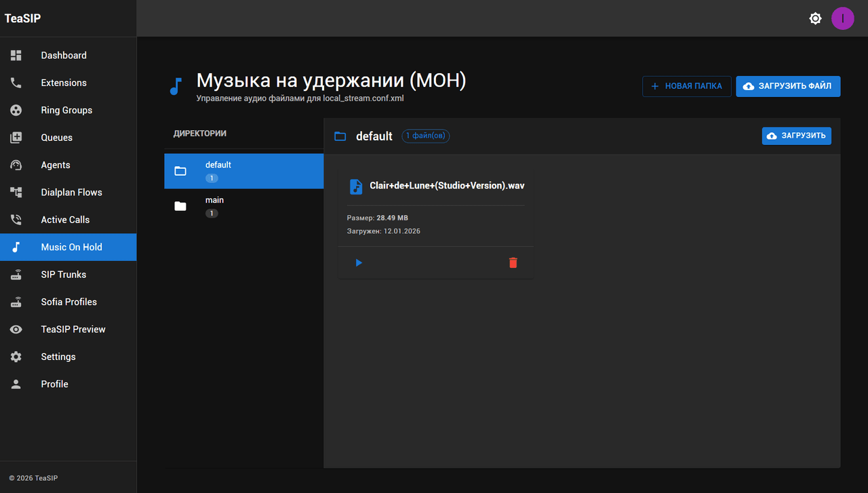Open the Agents page
868x493 pixels.
(x=68, y=165)
